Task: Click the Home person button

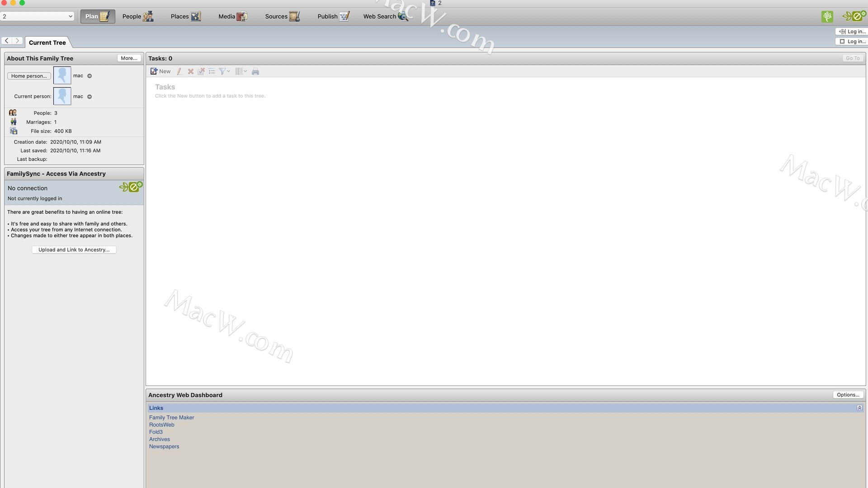Action: coord(29,76)
